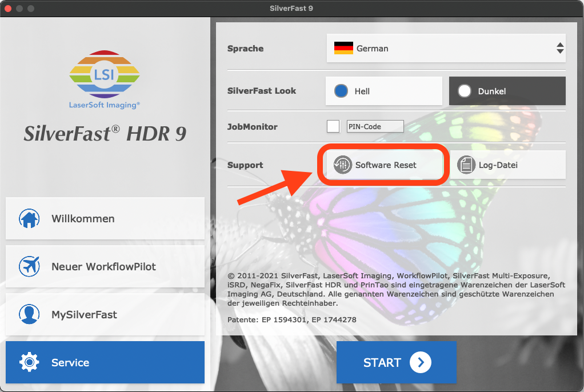Click the German flag icon
Screen dimensions: 584x392
point(343,48)
